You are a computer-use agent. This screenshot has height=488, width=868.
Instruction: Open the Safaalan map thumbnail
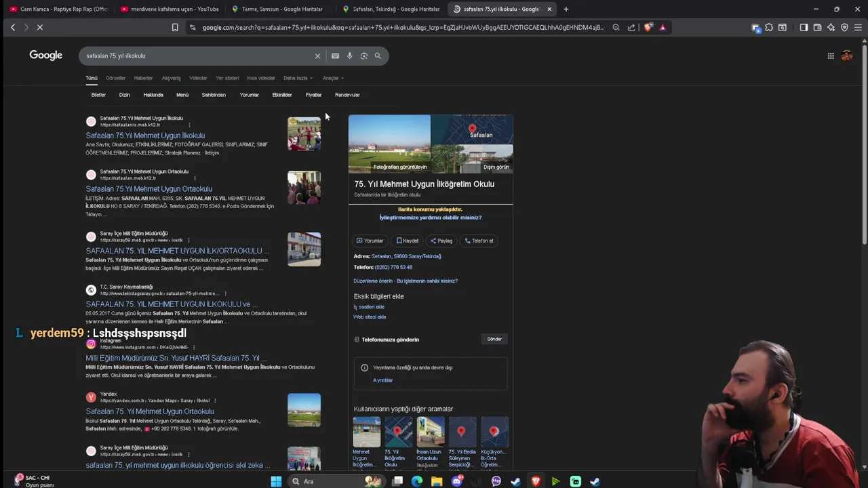tap(472, 129)
